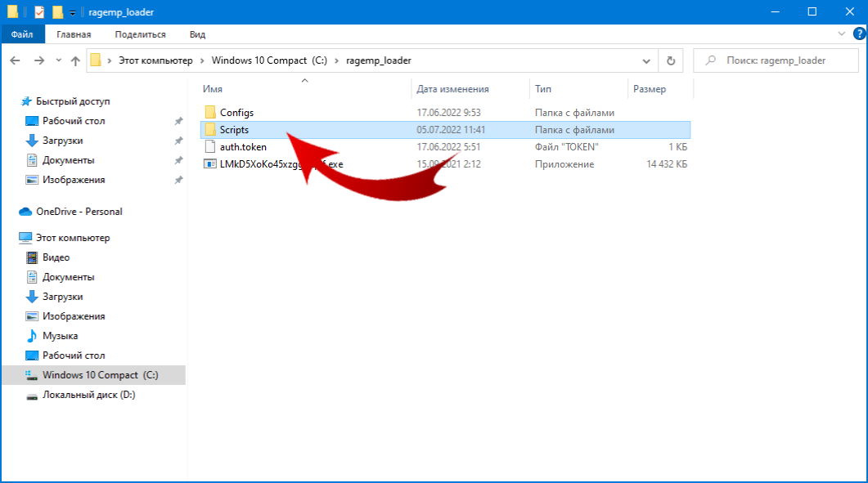The width and height of the screenshot is (868, 483).
Task: Open the Explorer help icon
Action: pyautogui.click(x=859, y=34)
